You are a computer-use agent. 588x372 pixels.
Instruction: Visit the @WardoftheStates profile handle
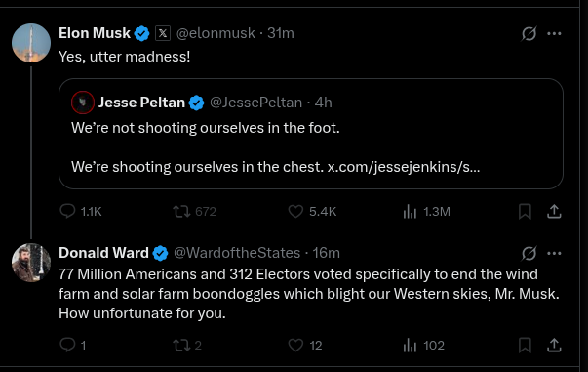(x=237, y=253)
